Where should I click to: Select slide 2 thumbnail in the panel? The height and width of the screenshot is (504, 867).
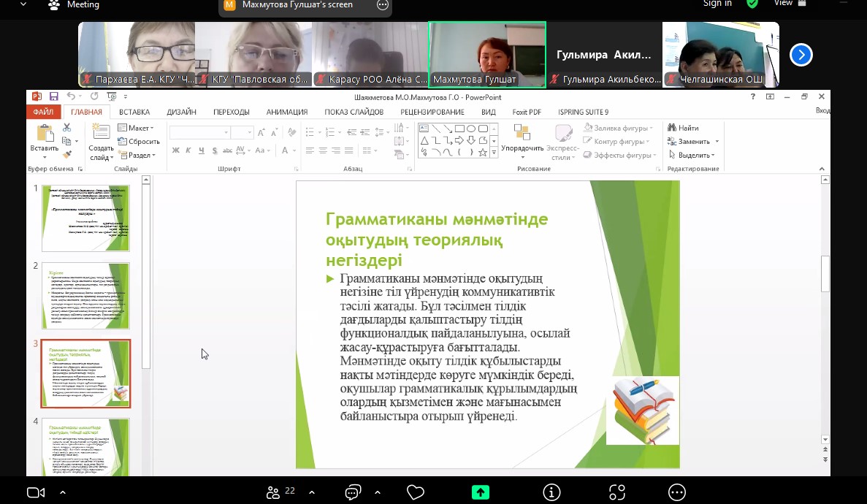[x=85, y=296]
